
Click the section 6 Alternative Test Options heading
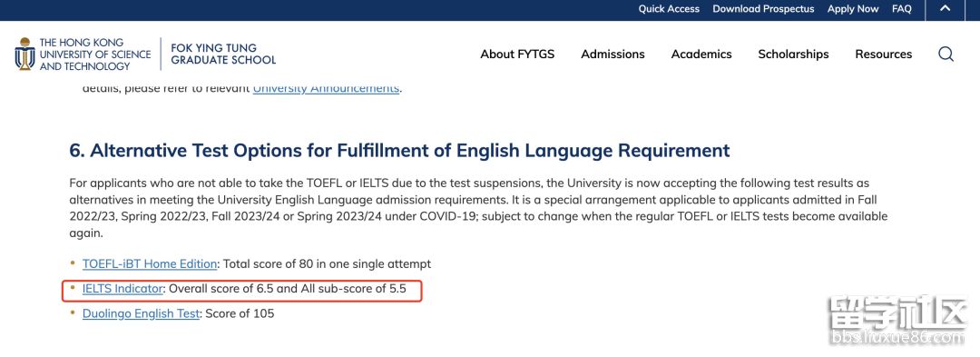399,151
